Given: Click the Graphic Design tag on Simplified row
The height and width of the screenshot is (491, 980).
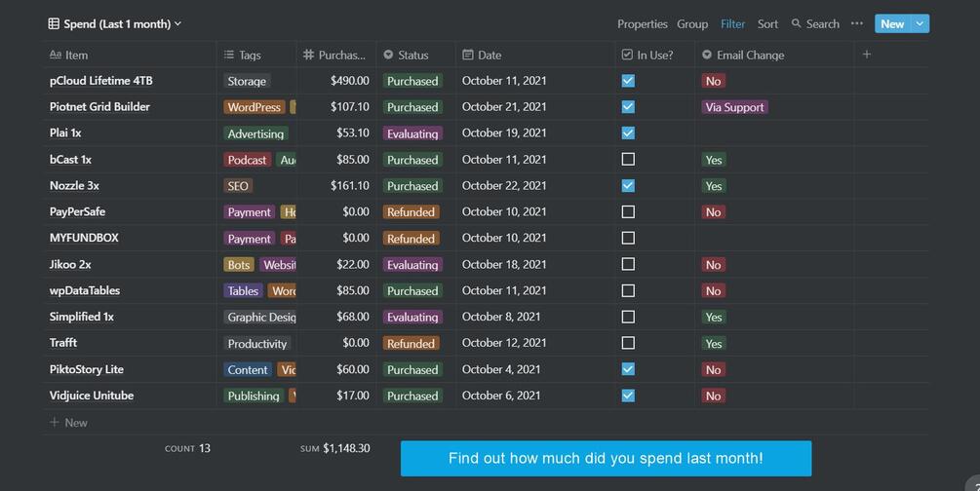Looking at the screenshot, I should (260, 318).
